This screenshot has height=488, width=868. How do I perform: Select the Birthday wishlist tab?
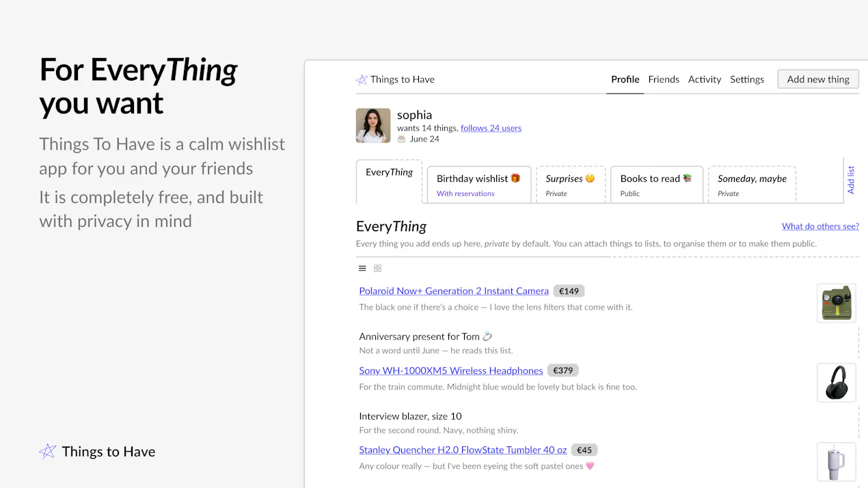pos(479,185)
